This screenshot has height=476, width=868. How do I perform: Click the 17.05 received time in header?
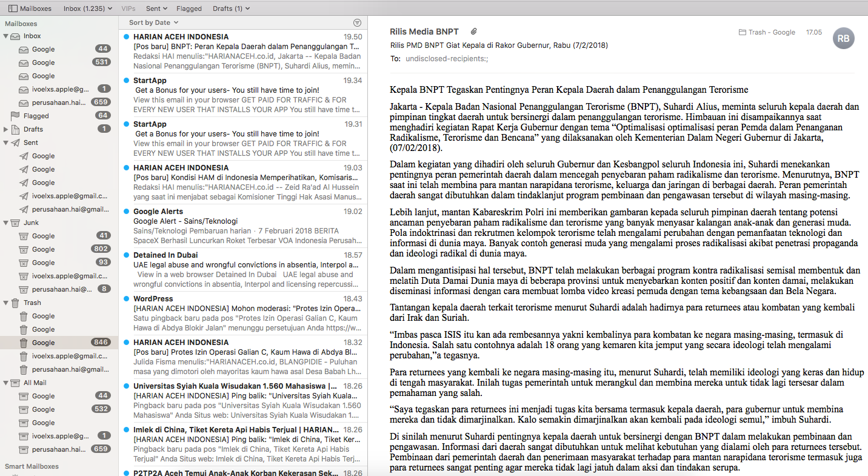pos(813,32)
